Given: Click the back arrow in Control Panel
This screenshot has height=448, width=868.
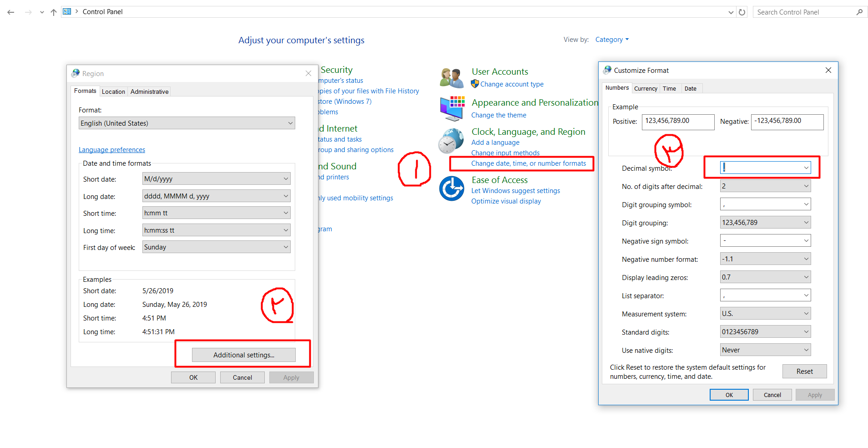Looking at the screenshot, I should pos(11,12).
